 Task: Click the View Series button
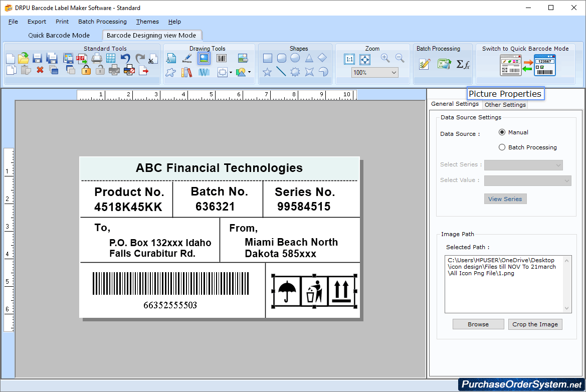pyautogui.click(x=505, y=199)
